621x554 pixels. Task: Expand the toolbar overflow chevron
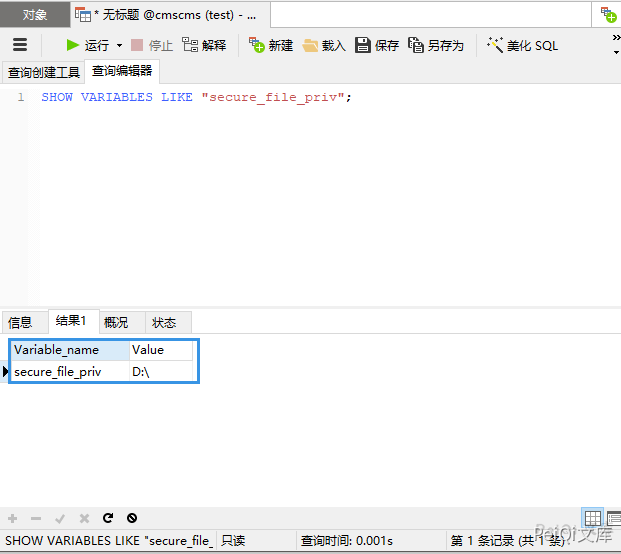pos(616,38)
